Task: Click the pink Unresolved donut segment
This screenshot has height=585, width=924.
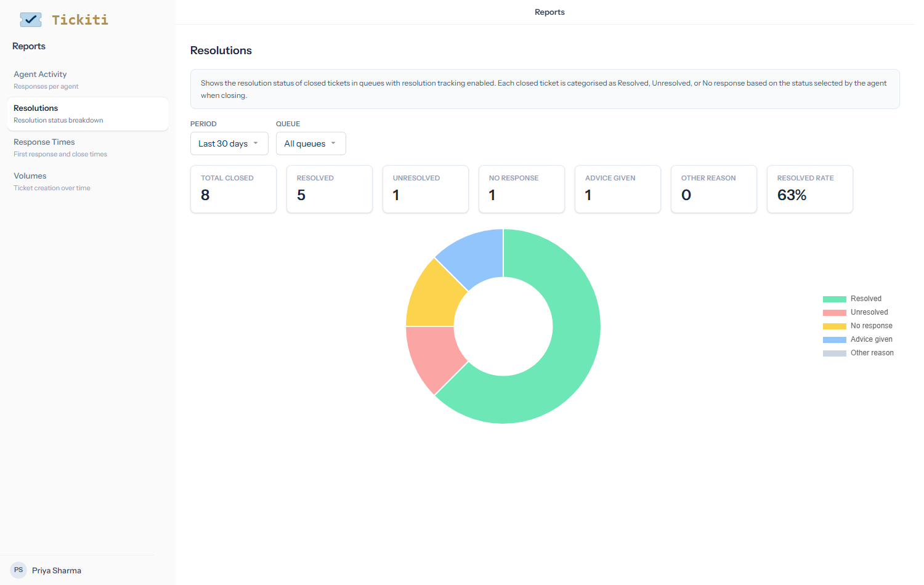Action: [434, 355]
